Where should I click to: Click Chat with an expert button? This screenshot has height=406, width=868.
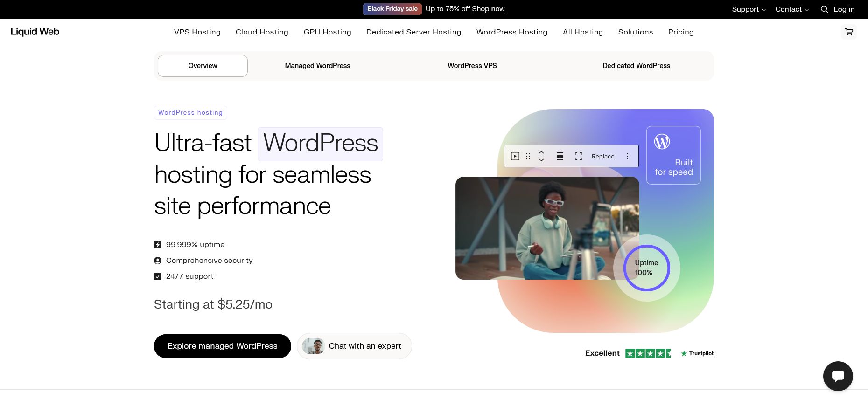click(354, 346)
